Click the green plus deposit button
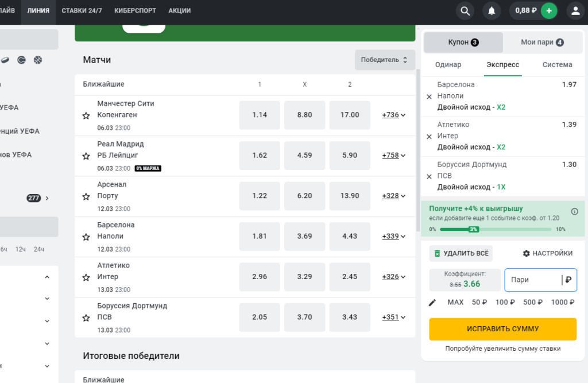The image size is (588, 383). coord(549,11)
